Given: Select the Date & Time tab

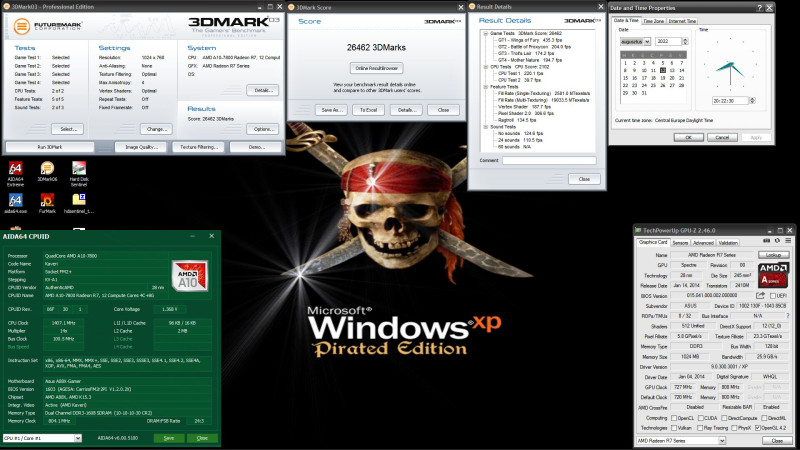Looking at the screenshot, I should pos(627,20).
